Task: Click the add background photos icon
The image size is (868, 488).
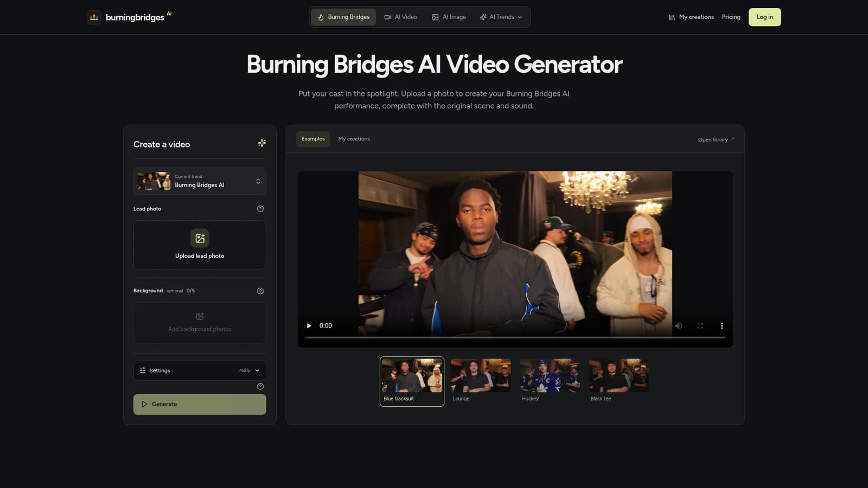Action: click(200, 316)
